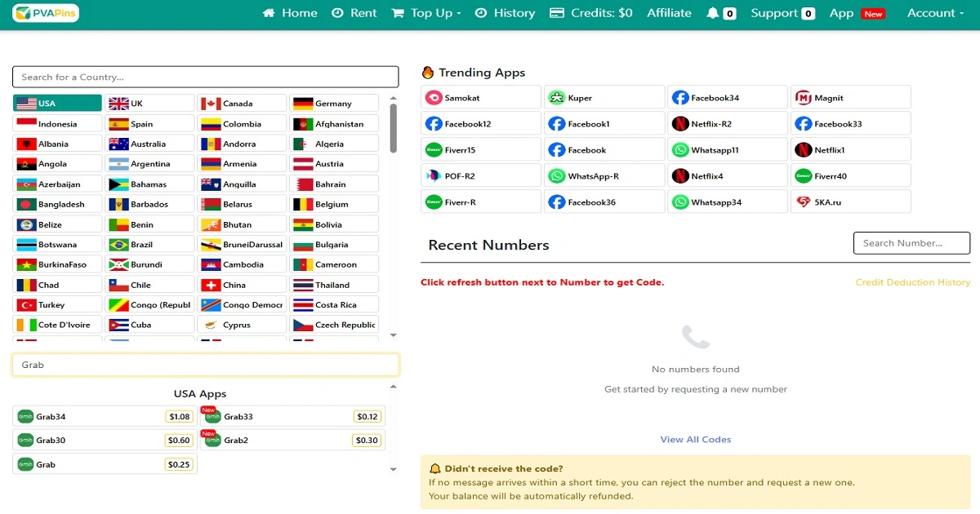Choose Fiverr40 trending app
The height and width of the screenshot is (514, 980).
click(851, 175)
